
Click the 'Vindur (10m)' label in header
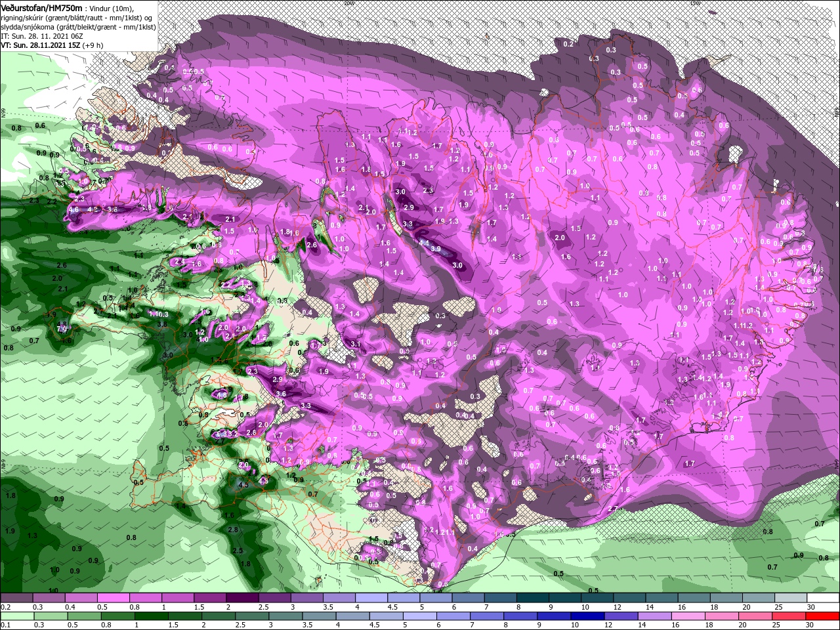click(111, 9)
